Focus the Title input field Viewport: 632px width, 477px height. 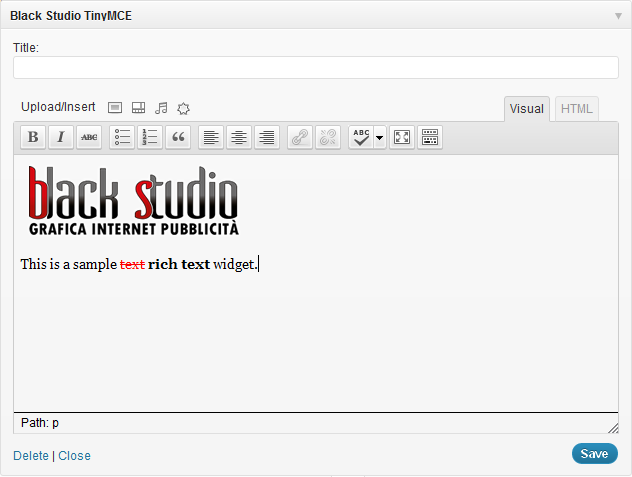tap(316, 67)
